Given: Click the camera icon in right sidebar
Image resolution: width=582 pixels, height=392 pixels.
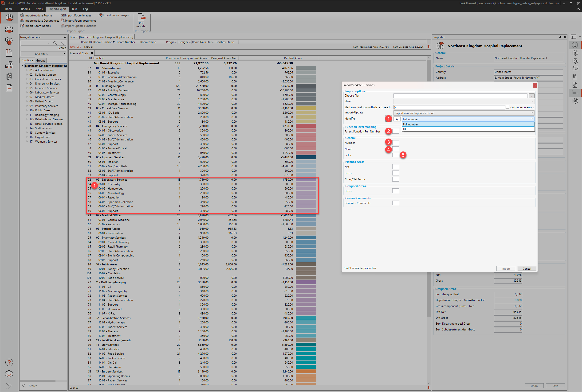Looking at the screenshot, I should point(575,68).
